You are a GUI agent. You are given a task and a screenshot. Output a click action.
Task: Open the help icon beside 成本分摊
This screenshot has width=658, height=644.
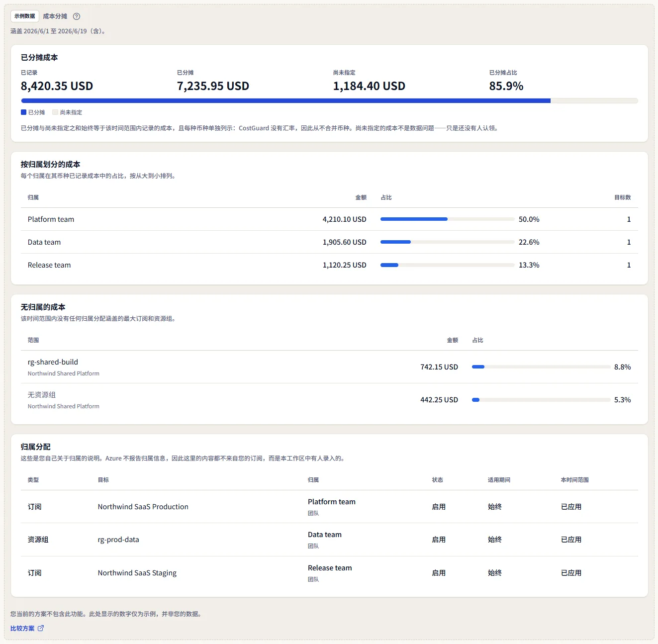[x=77, y=16]
